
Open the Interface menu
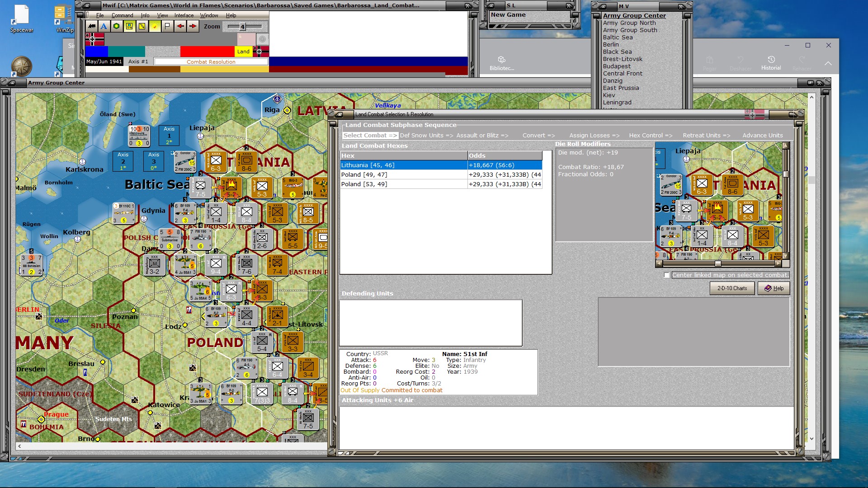[x=184, y=15]
